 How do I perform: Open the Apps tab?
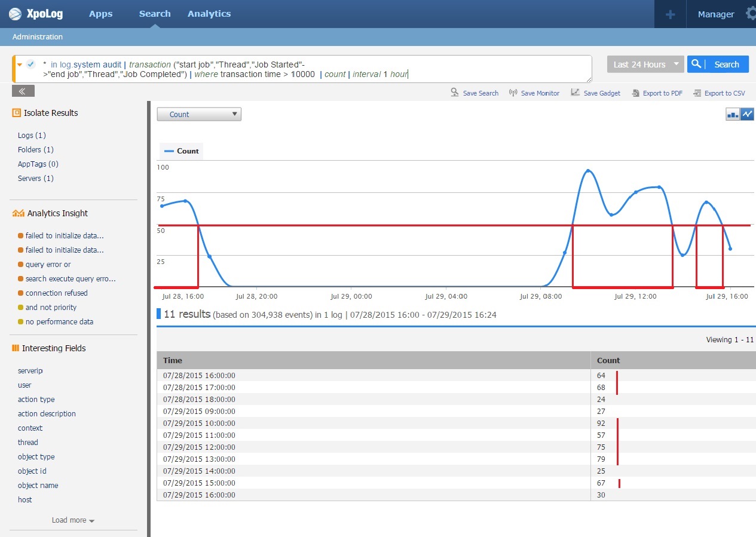pyautogui.click(x=100, y=14)
